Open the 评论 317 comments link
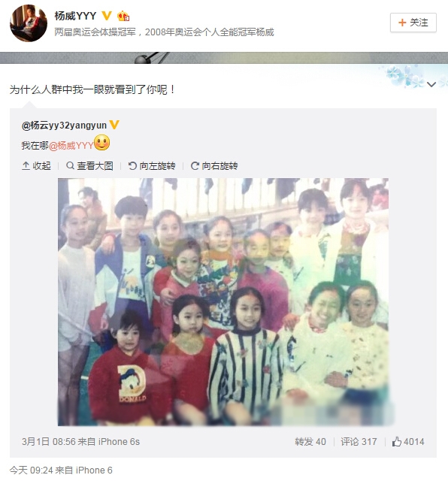The image size is (448, 481). 359,442
